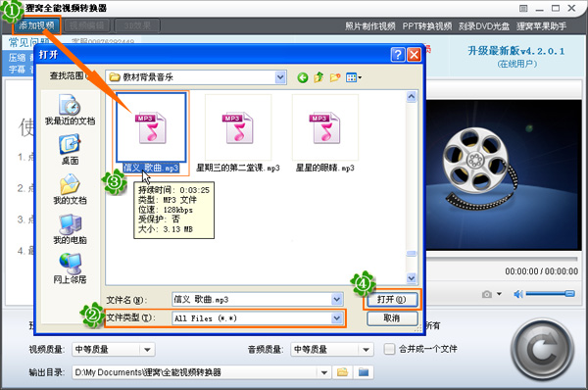The image size is (588, 390).
Task: Open the 照片制作视频 menu item
Action: coord(369,26)
